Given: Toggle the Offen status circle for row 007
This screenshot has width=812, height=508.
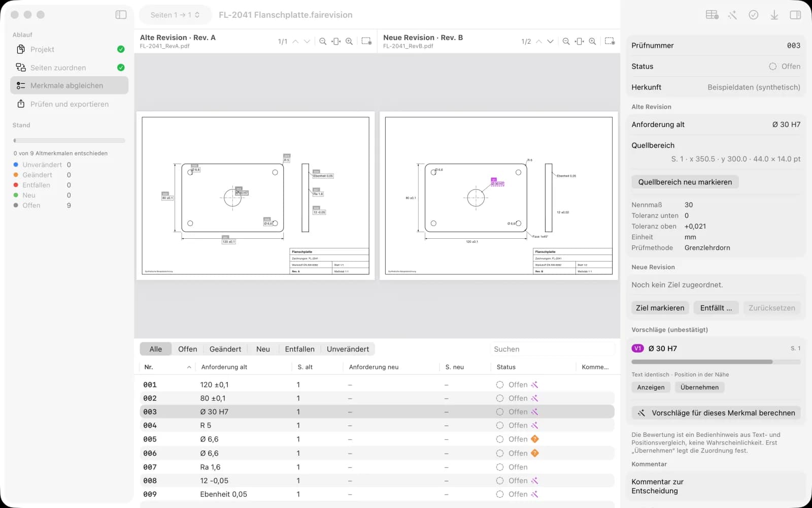Looking at the screenshot, I should pos(500,467).
